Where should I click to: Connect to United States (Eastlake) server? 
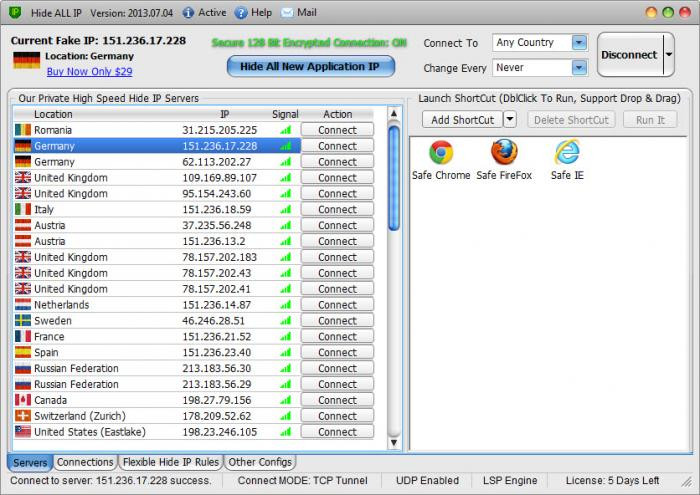pos(338,432)
